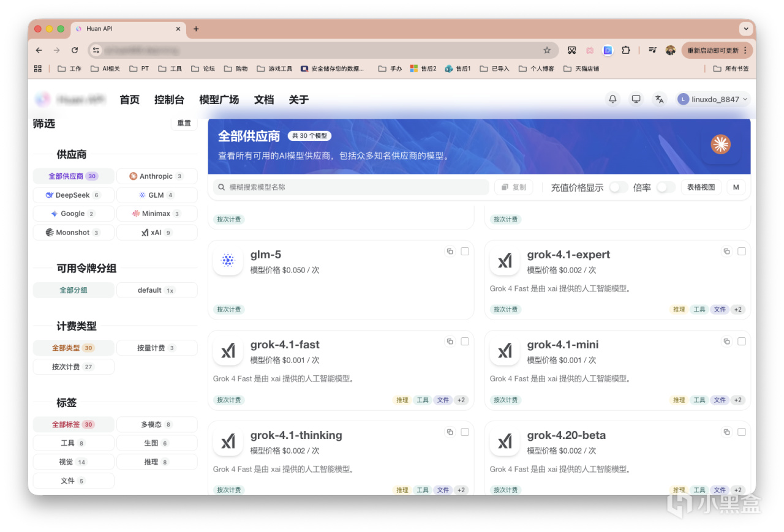Open the linuxdo_8847 user dropdown
This screenshot has height=532, width=784.
(713, 99)
